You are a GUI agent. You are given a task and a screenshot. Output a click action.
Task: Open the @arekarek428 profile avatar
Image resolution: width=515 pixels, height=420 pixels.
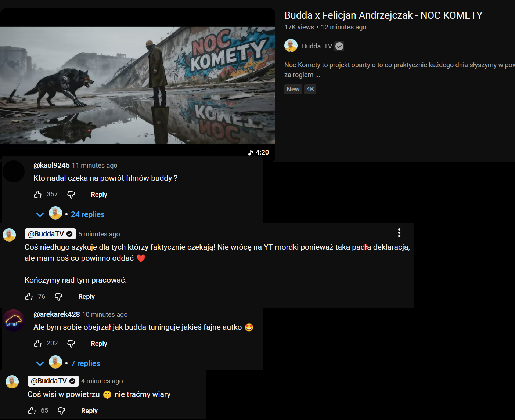point(14,320)
